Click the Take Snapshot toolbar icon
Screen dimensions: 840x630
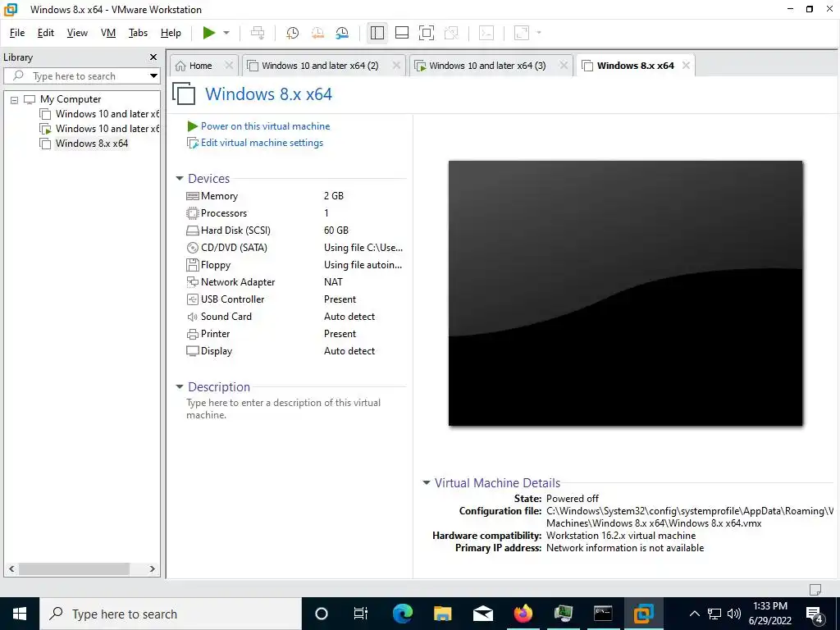[293, 33]
